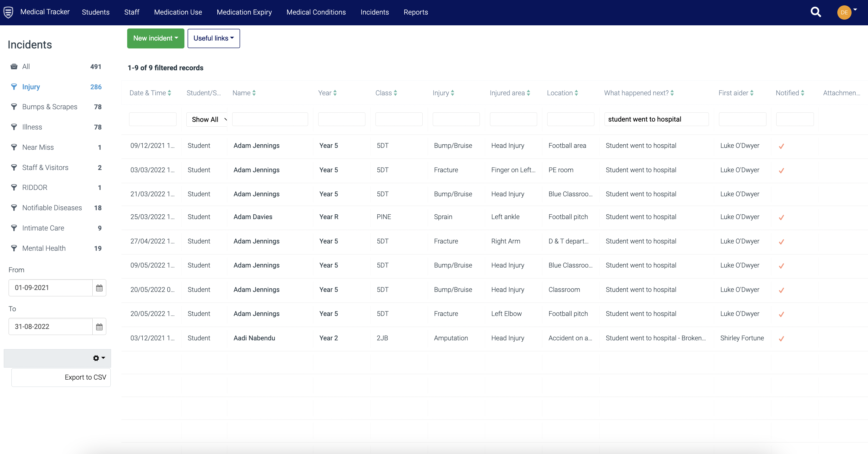868x454 pixels.
Task: Open the From date calendar icon
Action: 99,288
